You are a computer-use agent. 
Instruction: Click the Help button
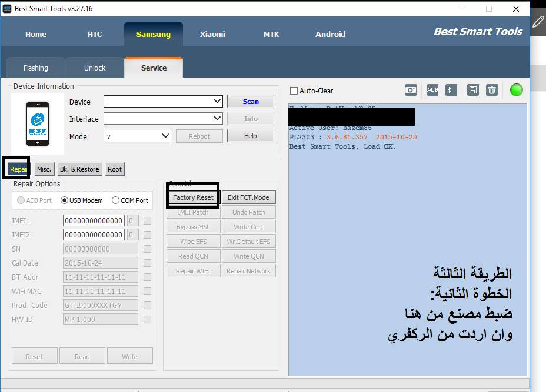[251, 136]
